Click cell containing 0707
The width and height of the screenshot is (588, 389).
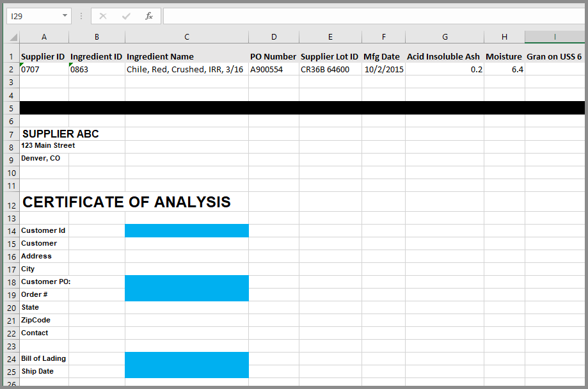[x=44, y=69]
